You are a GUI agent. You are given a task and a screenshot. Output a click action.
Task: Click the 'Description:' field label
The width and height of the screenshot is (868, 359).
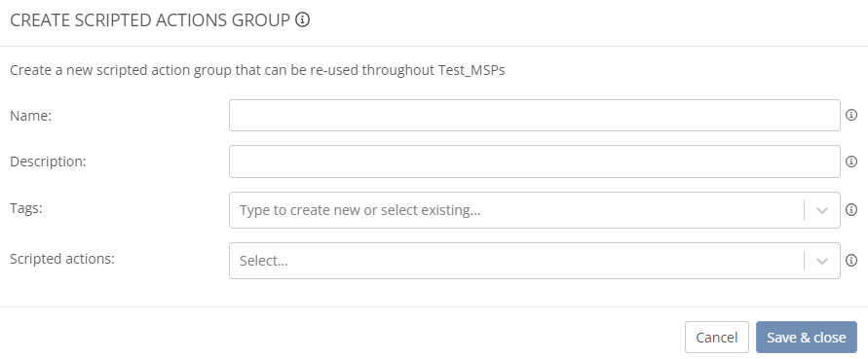point(48,162)
